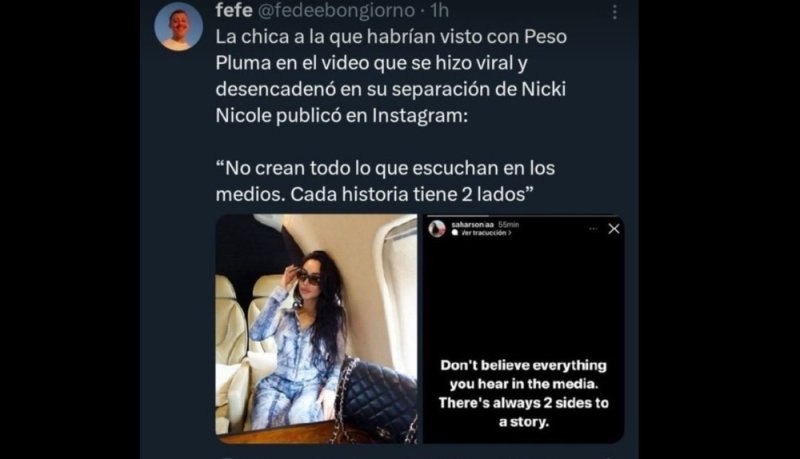This screenshot has width=800, height=459.
Task: Expand the 'Ver traducción' chevron arrow
Action: tap(509, 233)
